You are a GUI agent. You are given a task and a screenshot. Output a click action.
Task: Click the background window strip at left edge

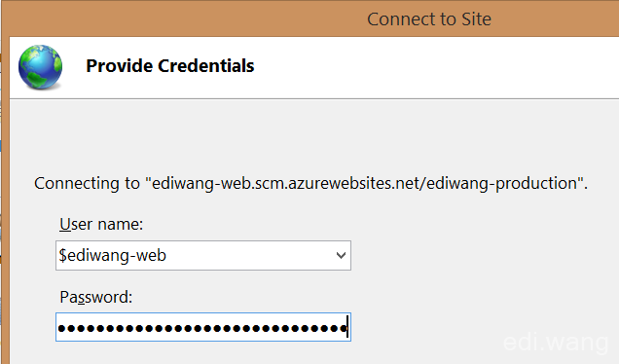[1, 198]
